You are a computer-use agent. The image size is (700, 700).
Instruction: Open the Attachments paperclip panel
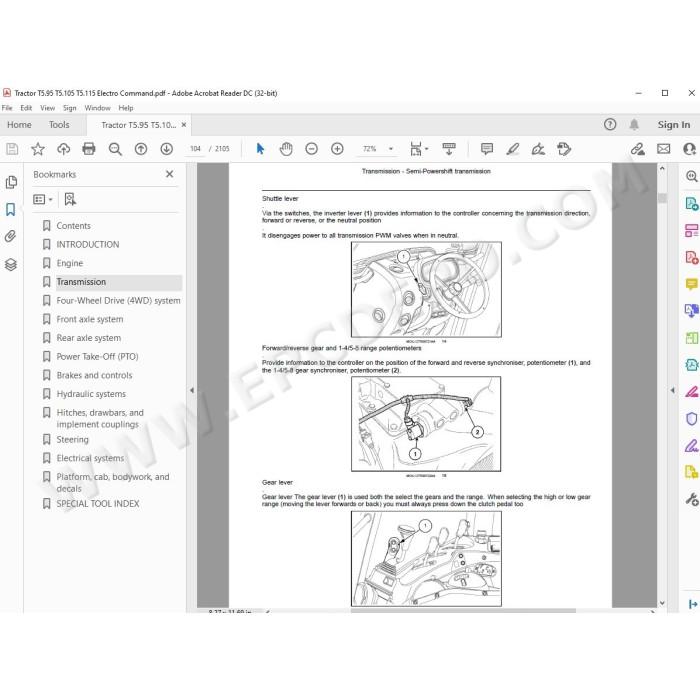[11, 236]
